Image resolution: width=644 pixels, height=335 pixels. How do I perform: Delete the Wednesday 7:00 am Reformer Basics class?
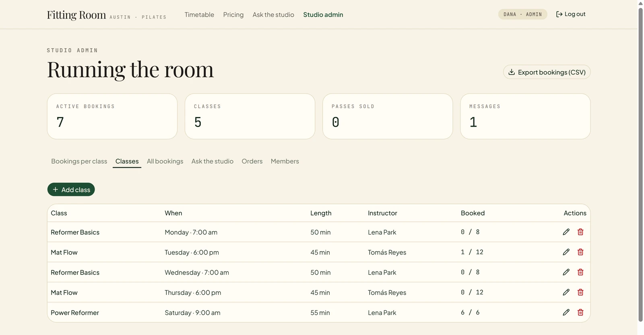(580, 272)
